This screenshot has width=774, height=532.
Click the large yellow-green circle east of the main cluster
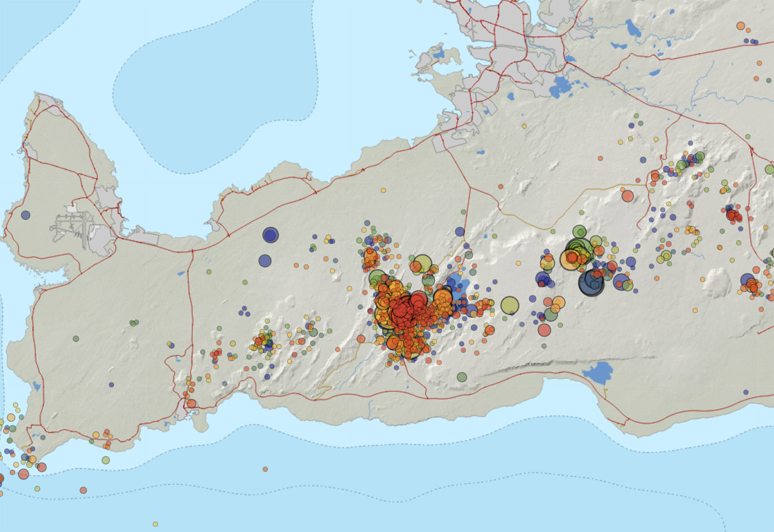[x=509, y=306]
